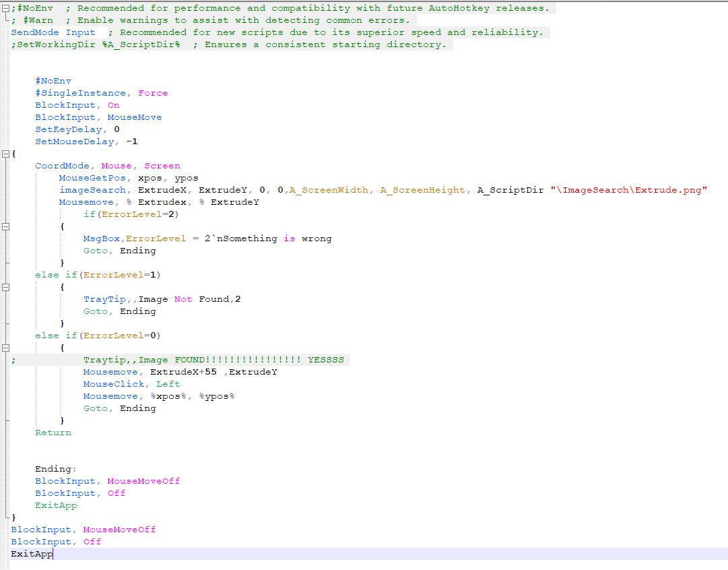Viewport: 728px width, 570px height.
Task: Place cursor on the SendMode Input command
Action: coord(53,32)
